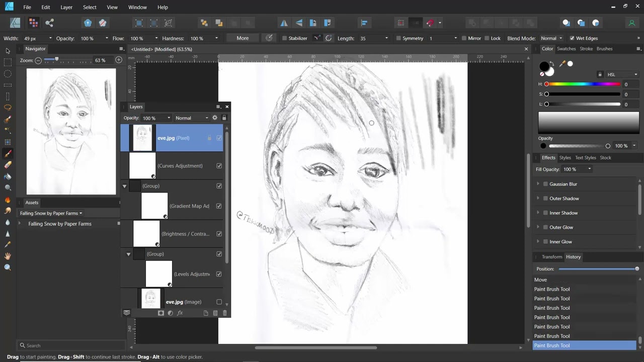Open the Select menu
The height and width of the screenshot is (362, 644).
[x=90, y=7]
